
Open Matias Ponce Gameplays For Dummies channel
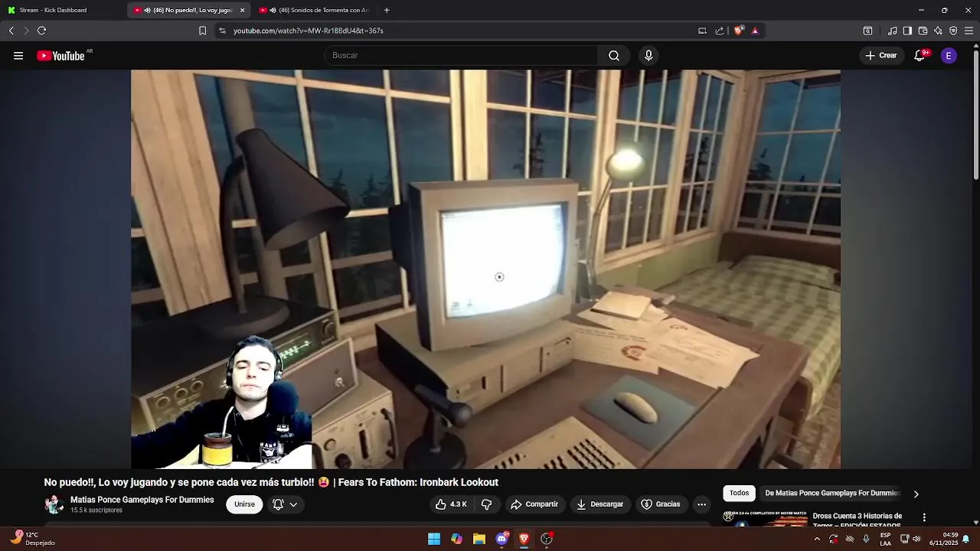pyautogui.click(x=142, y=500)
